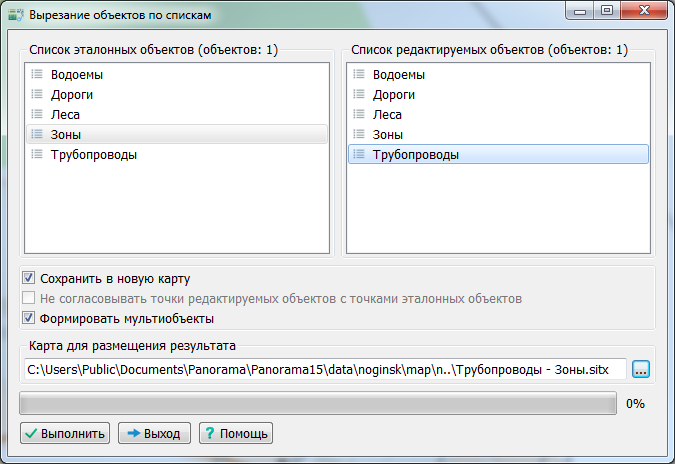Click the list icon beside Водоемы in reference list
Viewport: 675px width, 464px height.
[37, 74]
